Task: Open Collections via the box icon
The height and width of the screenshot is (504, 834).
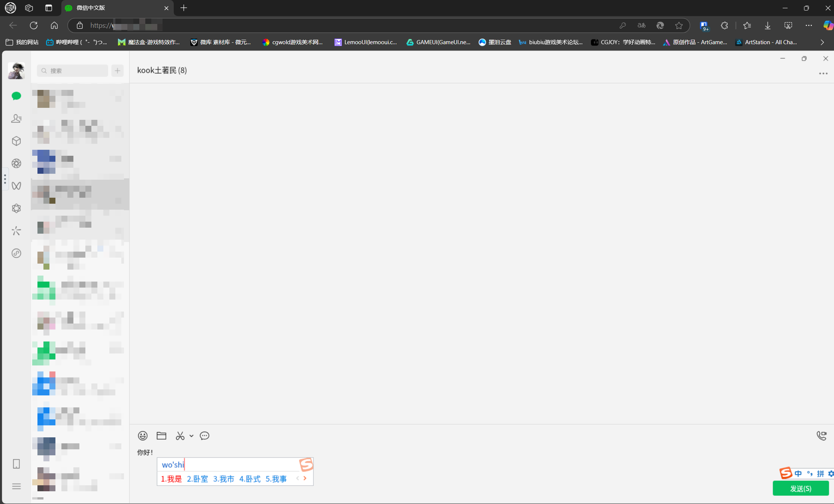Action: pyautogui.click(x=16, y=141)
